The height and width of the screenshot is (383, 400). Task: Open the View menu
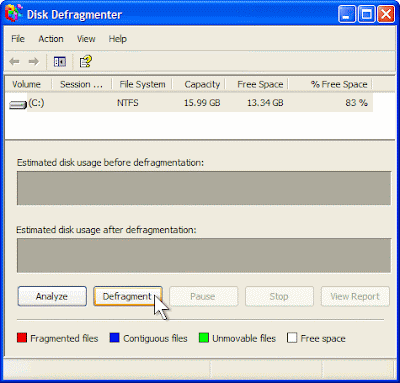[x=86, y=39]
